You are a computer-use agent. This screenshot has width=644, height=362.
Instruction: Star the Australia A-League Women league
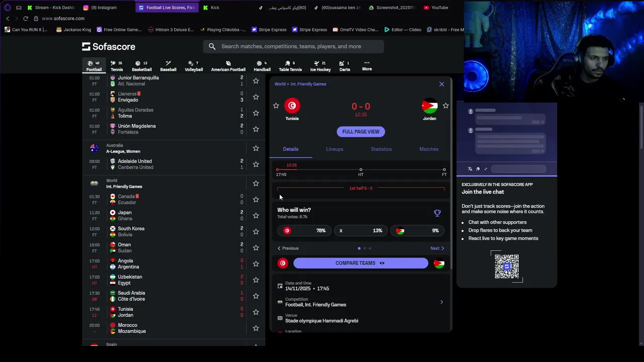click(256, 148)
